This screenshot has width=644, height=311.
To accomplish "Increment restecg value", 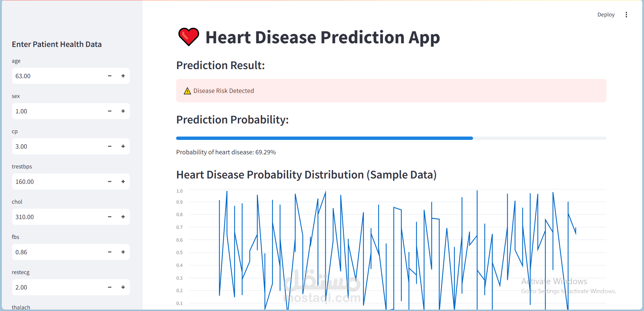I will (123, 287).
